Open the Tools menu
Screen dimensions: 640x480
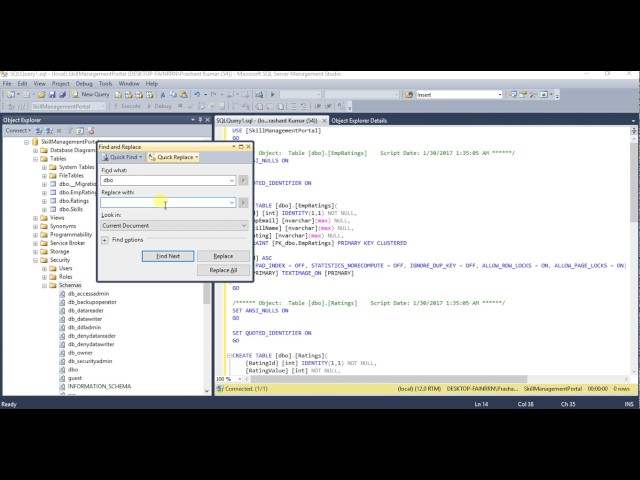pyautogui.click(x=105, y=84)
